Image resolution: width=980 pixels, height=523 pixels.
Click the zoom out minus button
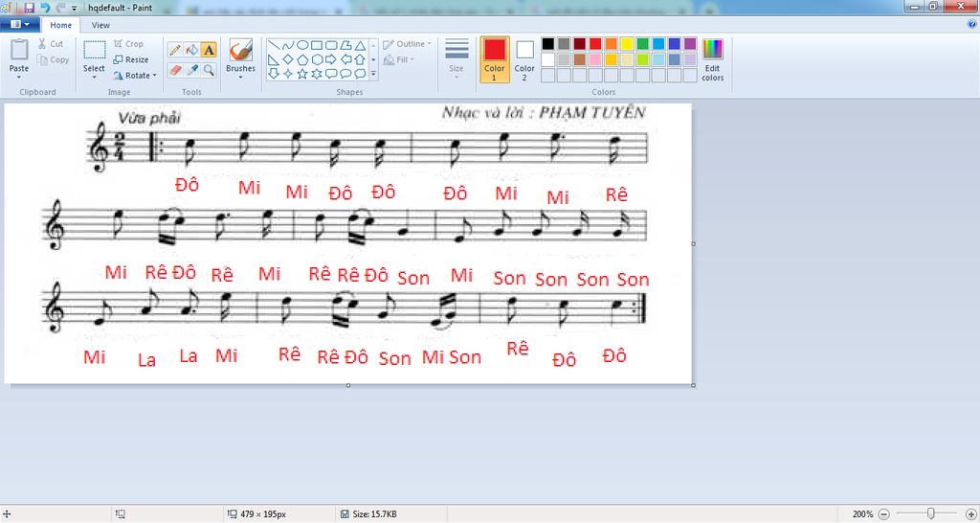pos(883,514)
